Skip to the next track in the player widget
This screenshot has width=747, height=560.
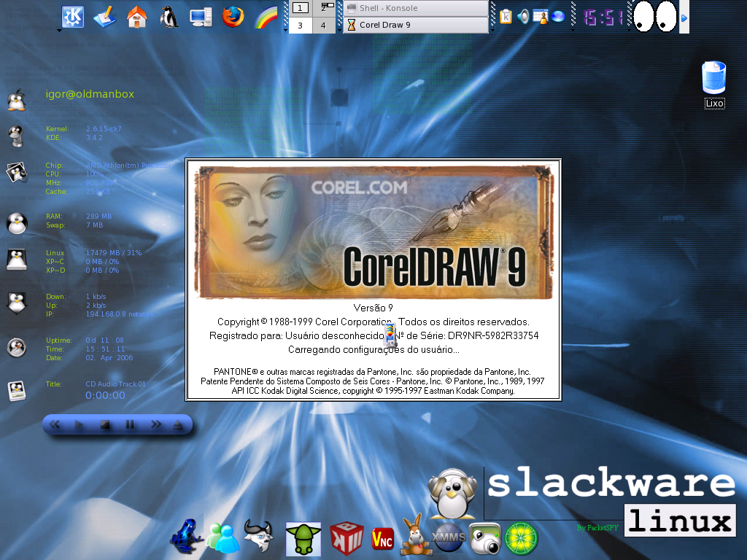coord(156,424)
